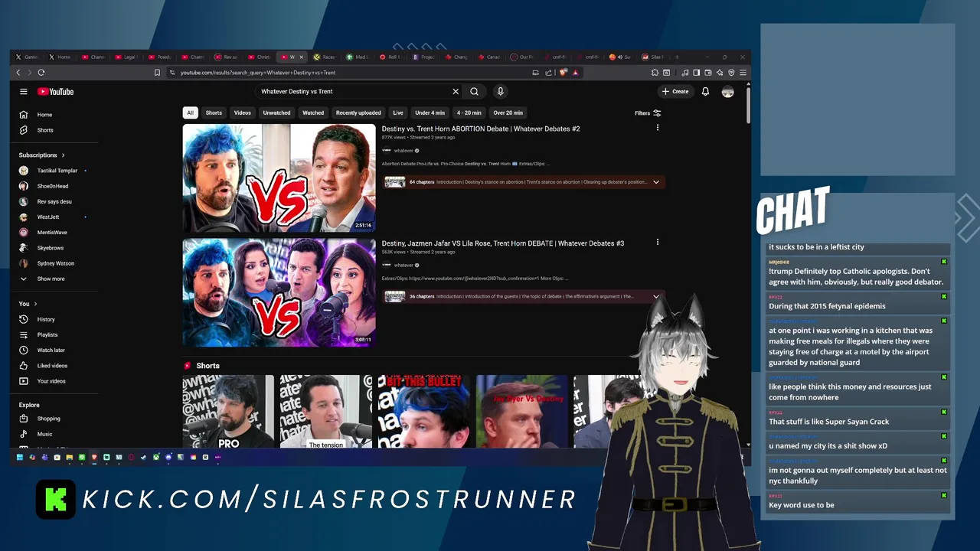This screenshot has width=980, height=551.
Task: Select the Watched filter chip
Action: coord(313,112)
